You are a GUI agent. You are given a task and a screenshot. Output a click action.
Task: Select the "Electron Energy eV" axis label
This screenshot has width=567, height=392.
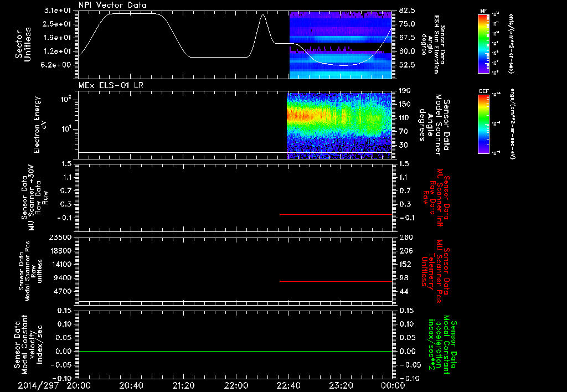click(40, 125)
